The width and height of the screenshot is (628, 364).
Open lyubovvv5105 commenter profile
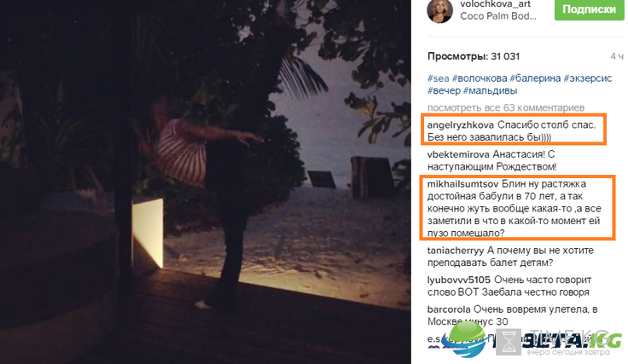(x=458, y=280)
